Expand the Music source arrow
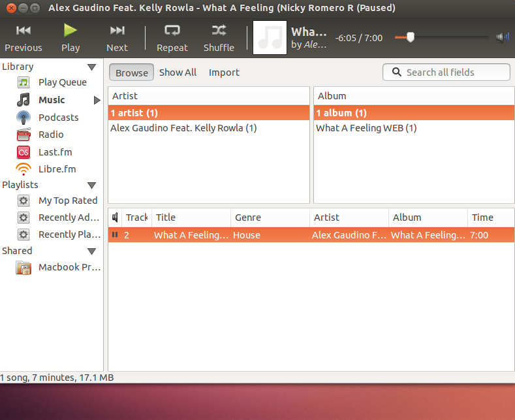Viewport: 515px width, 420px height. 97,100
